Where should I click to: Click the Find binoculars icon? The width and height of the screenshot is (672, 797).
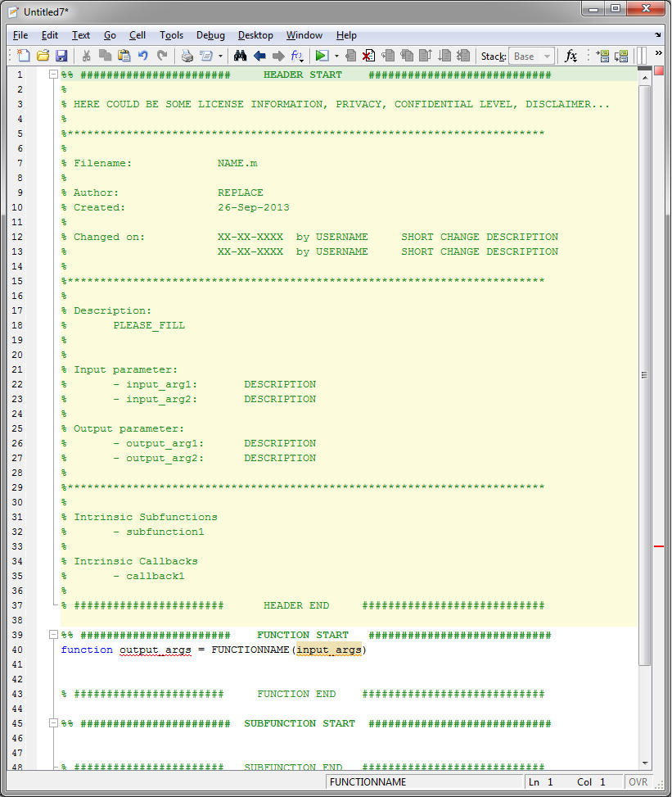click(241, 56)
